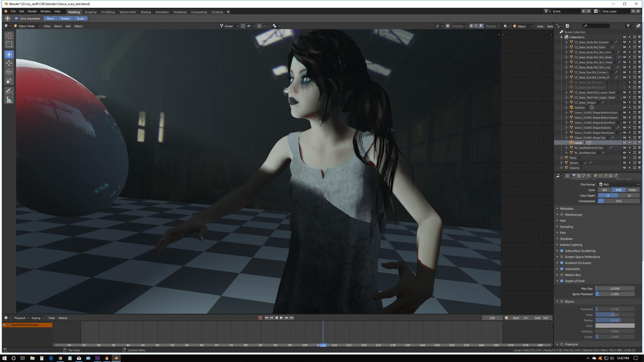This screenshot has height=362, width=644.
Task: Drag the Bloom Knee slider
Action: 615,314
